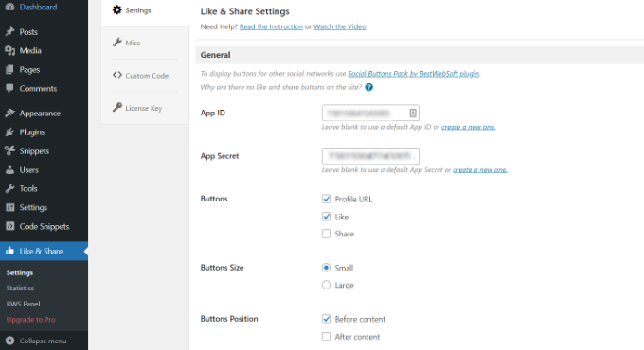Open BWS Panel submenu item
This screenshot has width=644, height=350.
click(23, 304)
